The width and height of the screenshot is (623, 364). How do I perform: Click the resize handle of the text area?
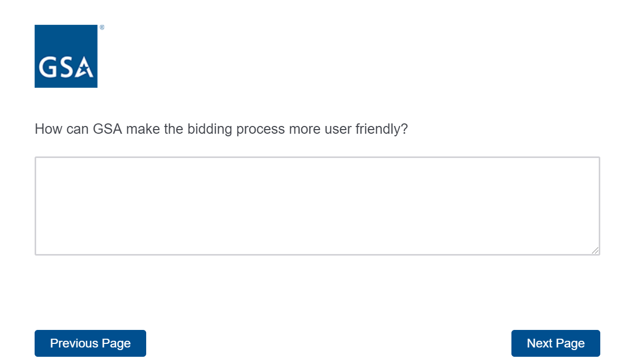click(x=596, y=250)
